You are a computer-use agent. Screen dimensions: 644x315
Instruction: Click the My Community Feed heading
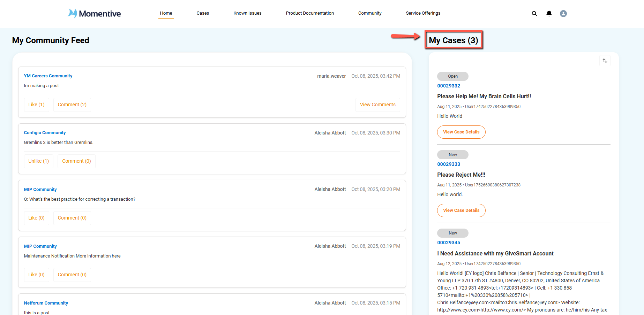(x=51, y=40)
